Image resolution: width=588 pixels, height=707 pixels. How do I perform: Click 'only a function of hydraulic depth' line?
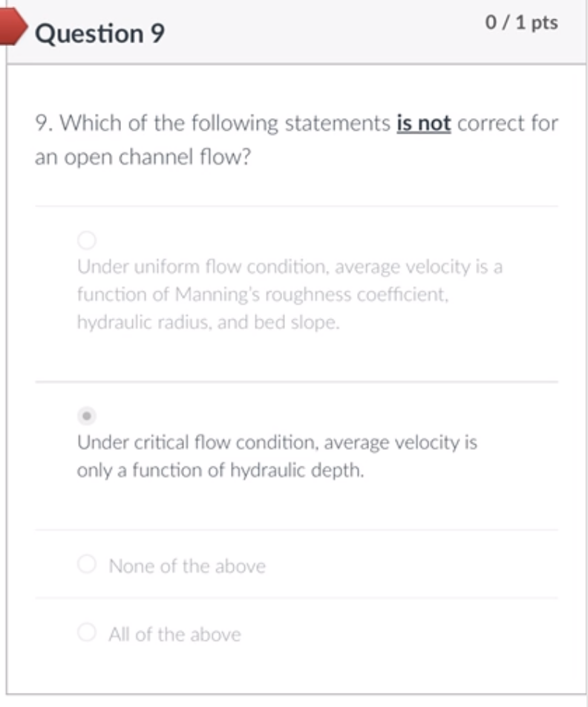[x=220, y=471]
